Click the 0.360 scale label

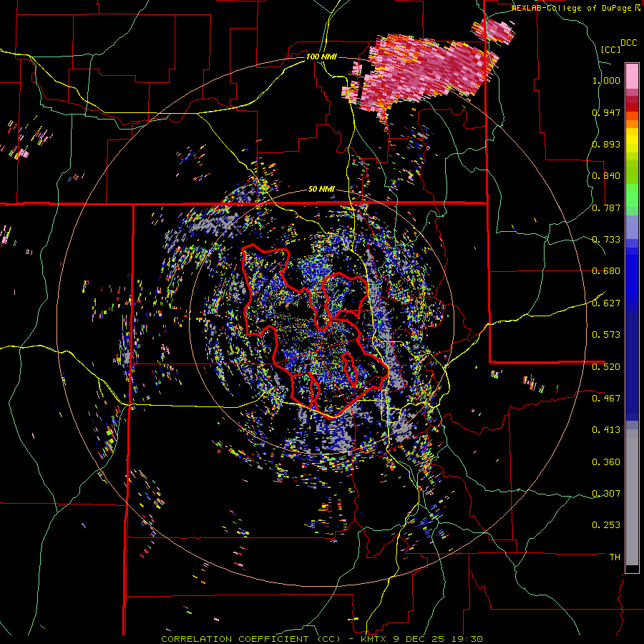[606, 462]
